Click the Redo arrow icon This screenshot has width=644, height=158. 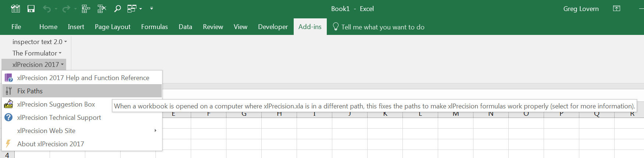click(x=66, y=8)
